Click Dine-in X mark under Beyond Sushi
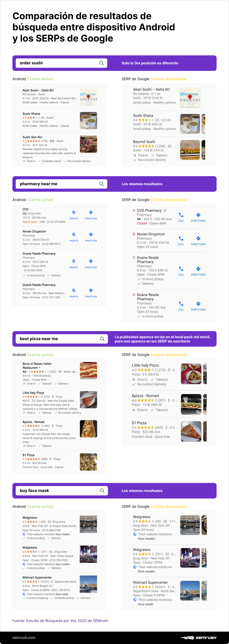The height and width of the screenshot is (644, 229). click(x=135, y=155)
